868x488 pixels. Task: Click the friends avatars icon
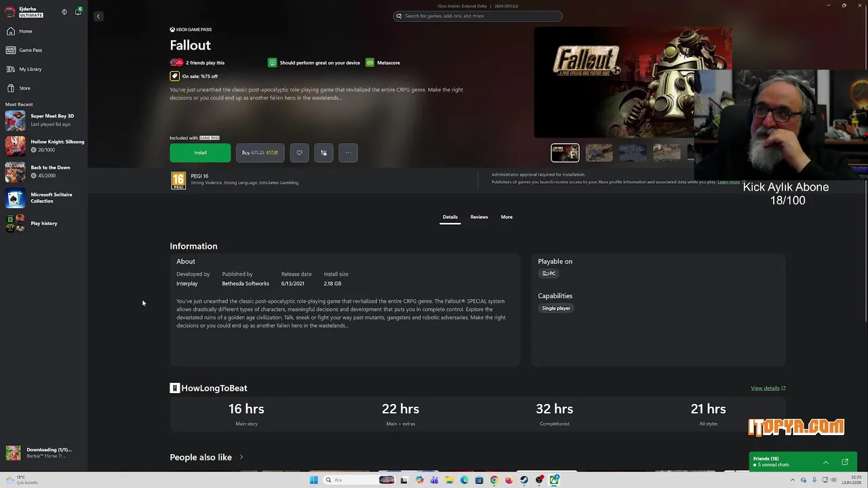click(176, 62)
